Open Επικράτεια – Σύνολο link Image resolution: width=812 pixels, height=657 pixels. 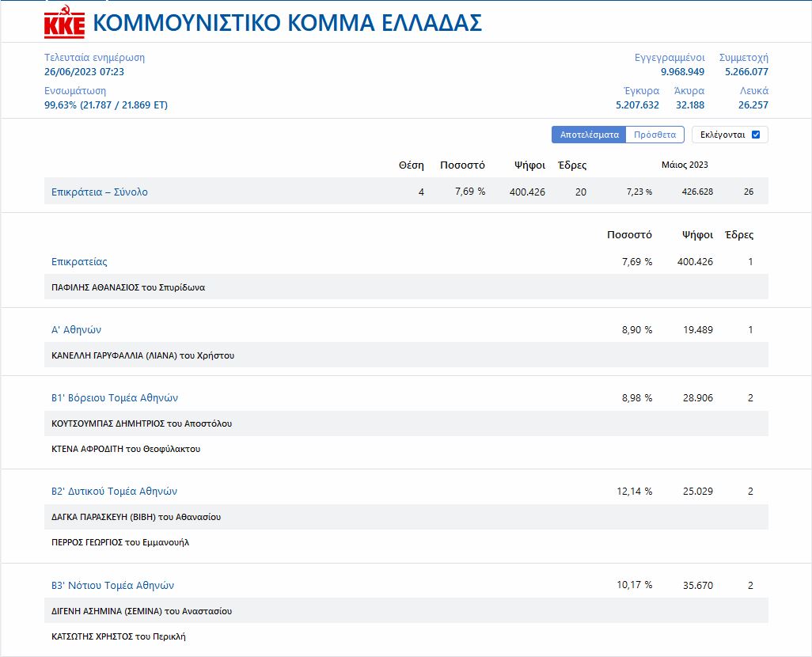tap(100, 192)
